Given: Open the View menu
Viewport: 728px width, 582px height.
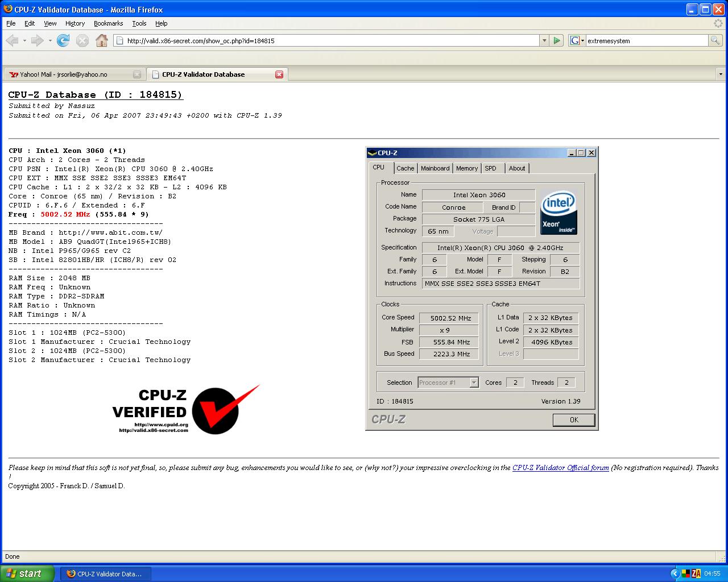Looking at the screenshot, I should [50, 23].
